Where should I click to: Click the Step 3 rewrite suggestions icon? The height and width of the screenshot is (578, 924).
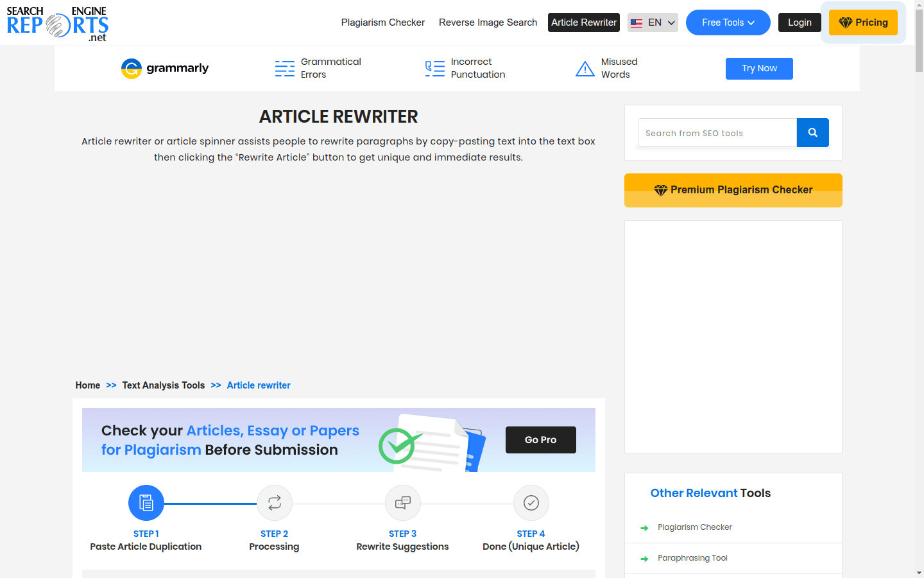tap(402, 503)
